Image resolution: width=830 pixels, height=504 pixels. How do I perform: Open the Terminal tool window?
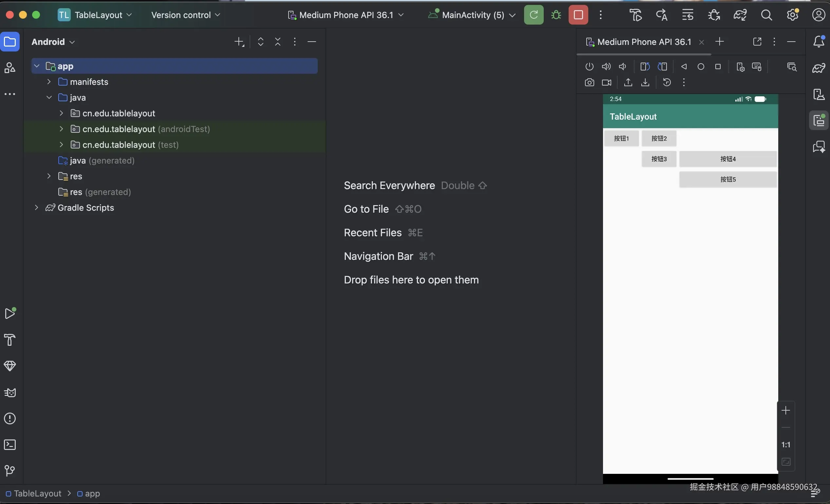[10, 445]
